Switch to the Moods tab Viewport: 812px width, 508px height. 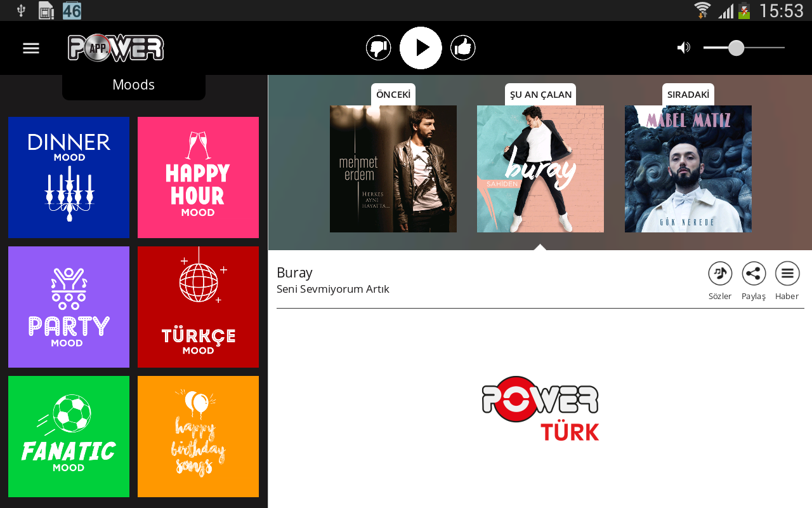(133, 83)
